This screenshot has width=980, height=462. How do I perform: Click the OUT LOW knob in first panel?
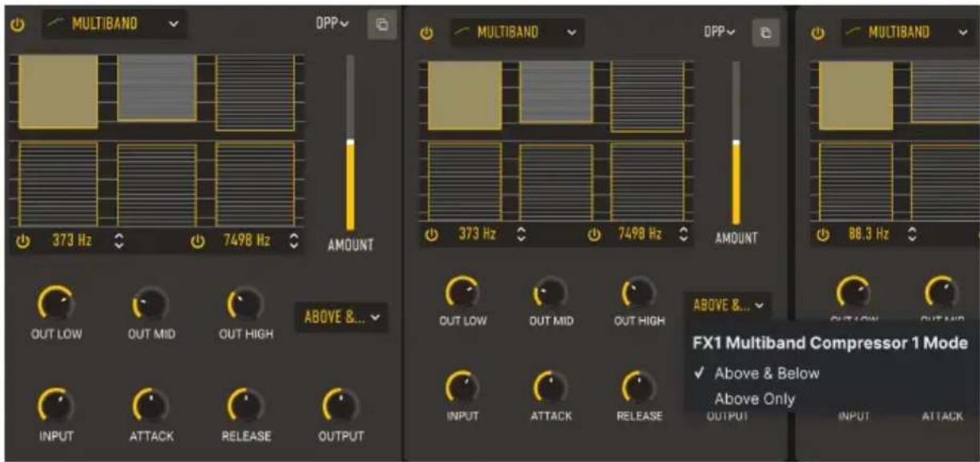pos(54,303)
